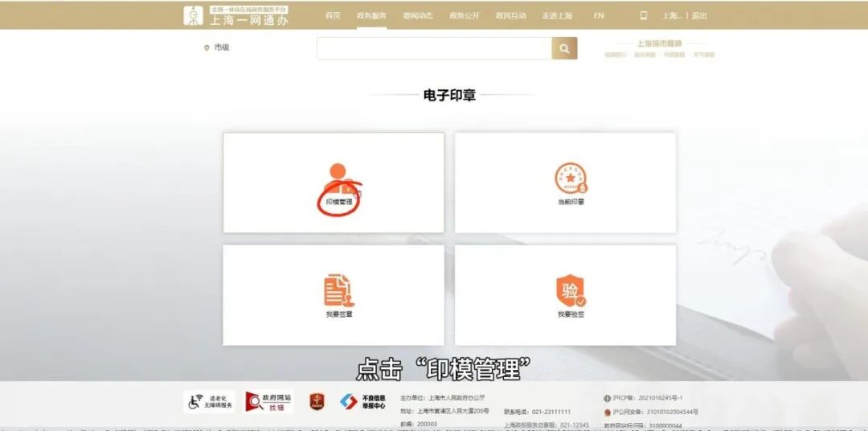This screenshot has height=431, width=868.
Task: Open the 我要签章 sign document icon
Action: 339,290
